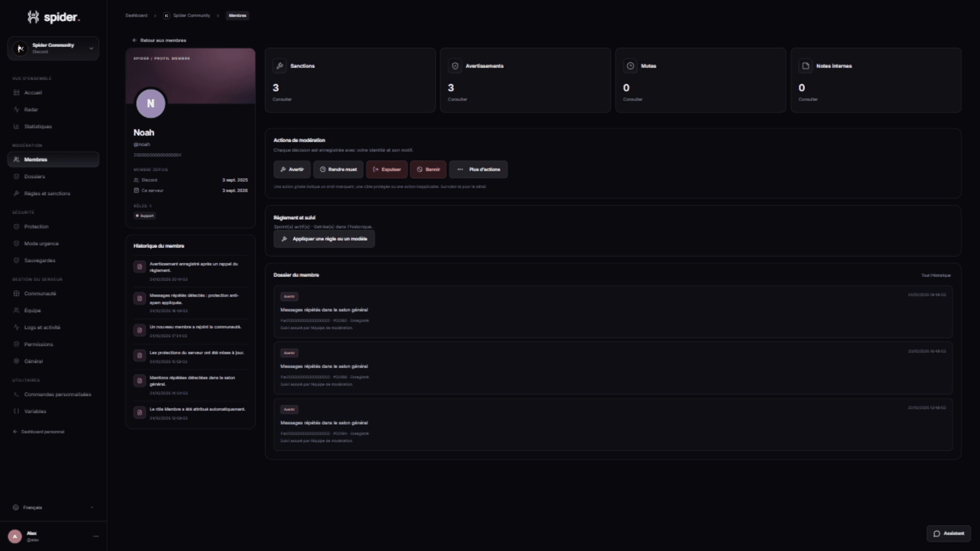Click the Règles et sanctions gavel icon

click(16, 193)
